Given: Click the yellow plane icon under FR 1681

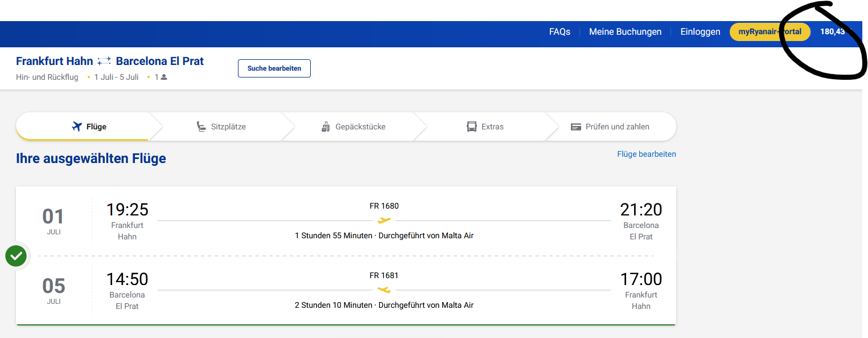Looking at the screenshot, I should coord(384,290).
